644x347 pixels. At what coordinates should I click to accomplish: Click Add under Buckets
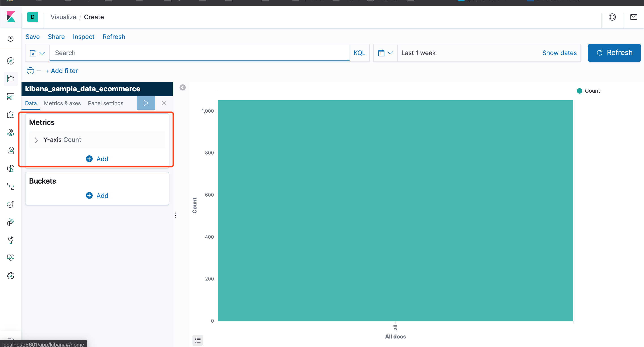97,196
